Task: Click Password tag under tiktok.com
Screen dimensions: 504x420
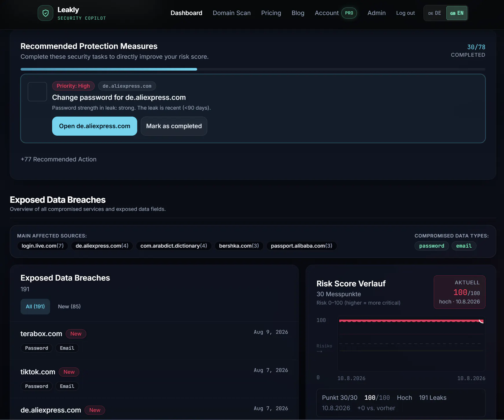Action: coord(36,386)
